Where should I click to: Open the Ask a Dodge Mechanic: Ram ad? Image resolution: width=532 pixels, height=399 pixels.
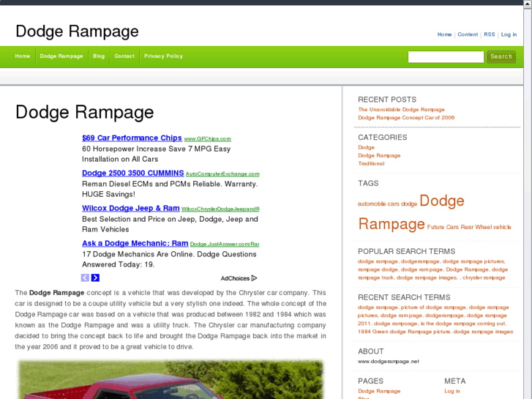pyautogui.click(x=135, y=243)
